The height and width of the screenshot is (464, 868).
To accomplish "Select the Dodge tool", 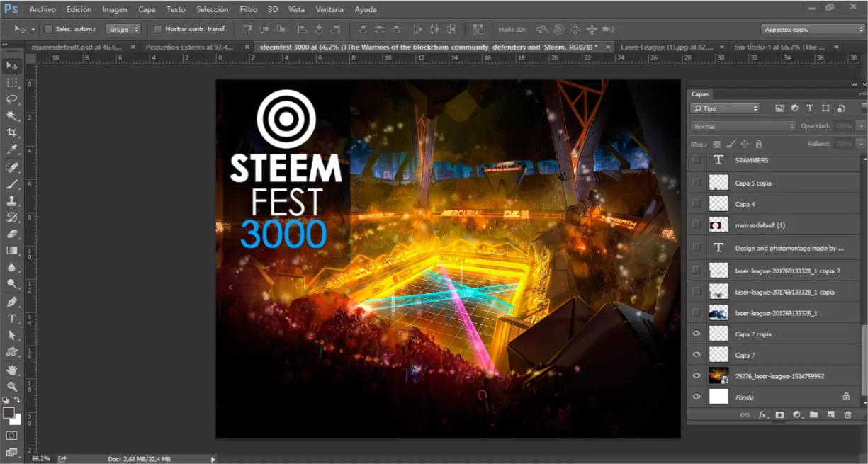I will click(x=12, y=284).
